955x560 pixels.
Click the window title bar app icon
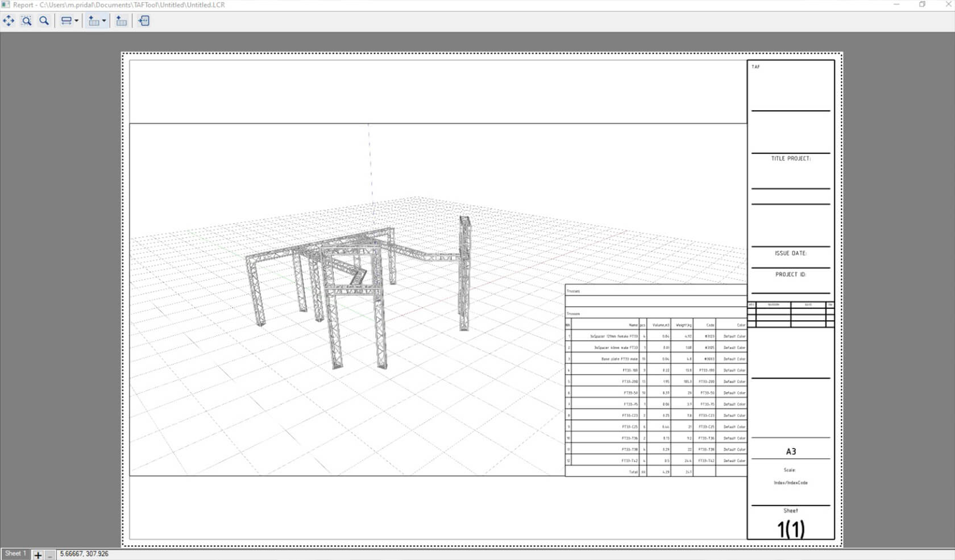tap(6, 5)
